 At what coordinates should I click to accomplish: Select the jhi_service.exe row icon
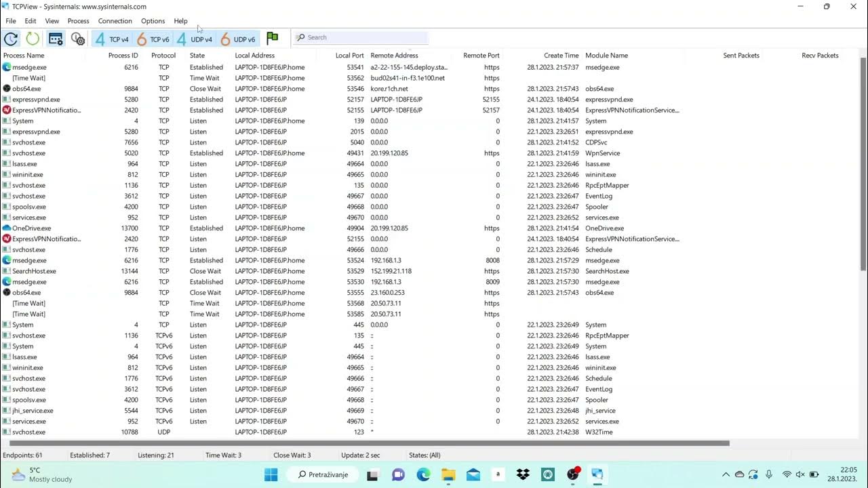pos(7,411)
